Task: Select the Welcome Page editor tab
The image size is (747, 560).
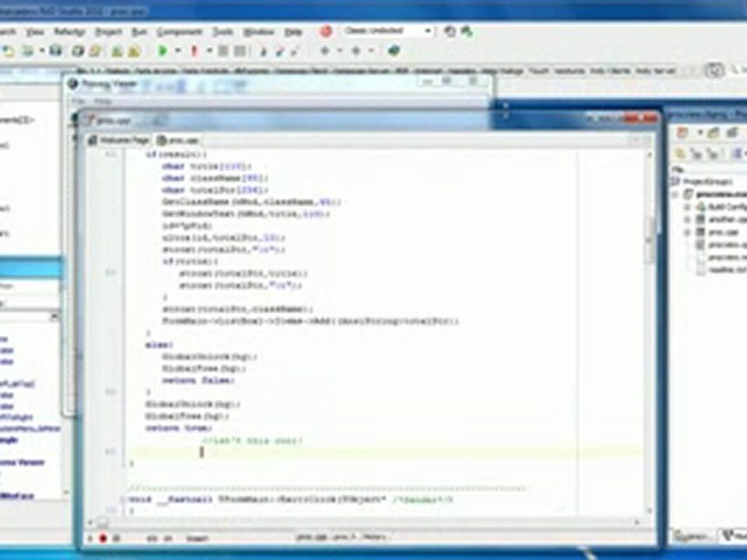Action: click(x=119, y=140)
